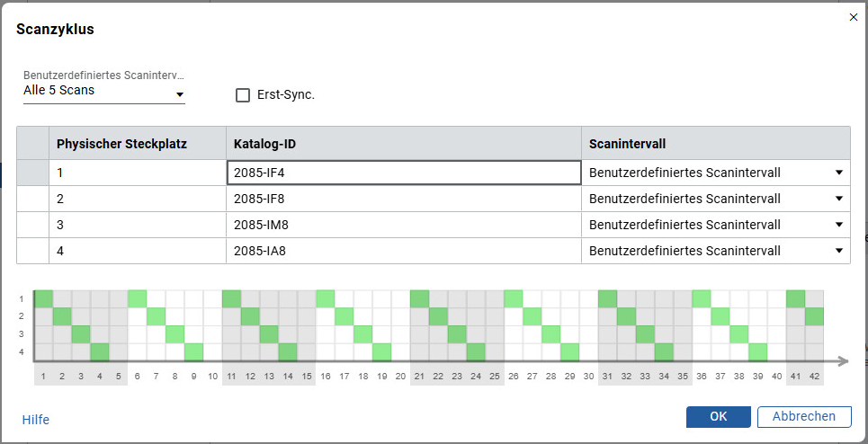Image resolution: width=868 pixels, height=444 pixels.
Task: Click green scan cell, slot 4, scan 29
Action: (x=570, y=352)
